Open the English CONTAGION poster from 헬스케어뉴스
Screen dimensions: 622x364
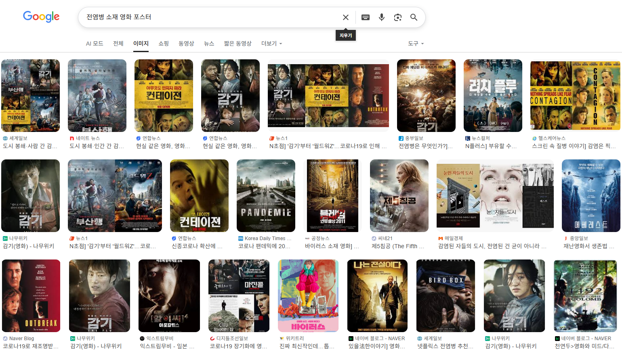click(575, 96)
